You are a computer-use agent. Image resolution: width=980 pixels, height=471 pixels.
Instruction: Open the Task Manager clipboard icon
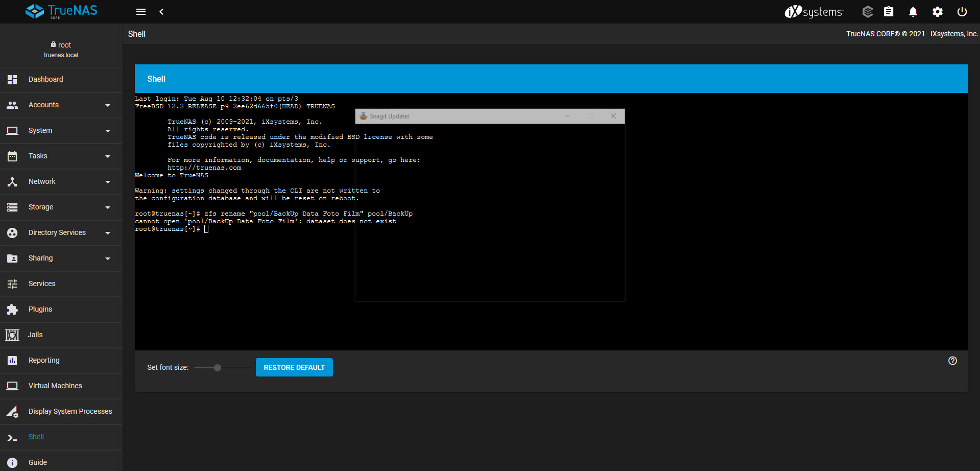889,12
